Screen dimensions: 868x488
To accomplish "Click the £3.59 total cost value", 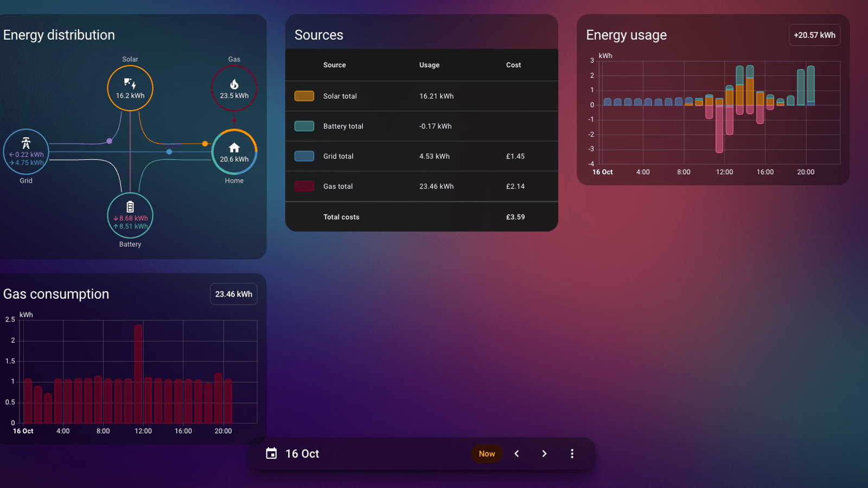I will pyautogui.click(x=515, y=217).
